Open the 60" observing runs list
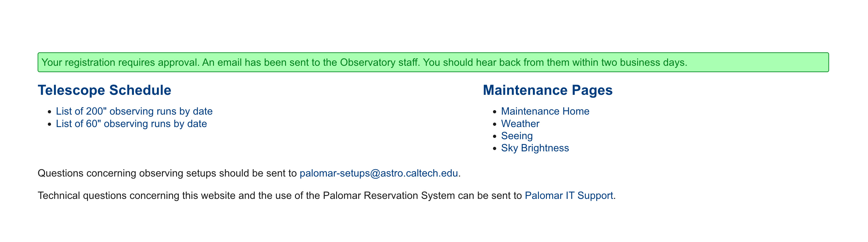The height and width of the screenshot is (242, 868). (x=131, y=124)
